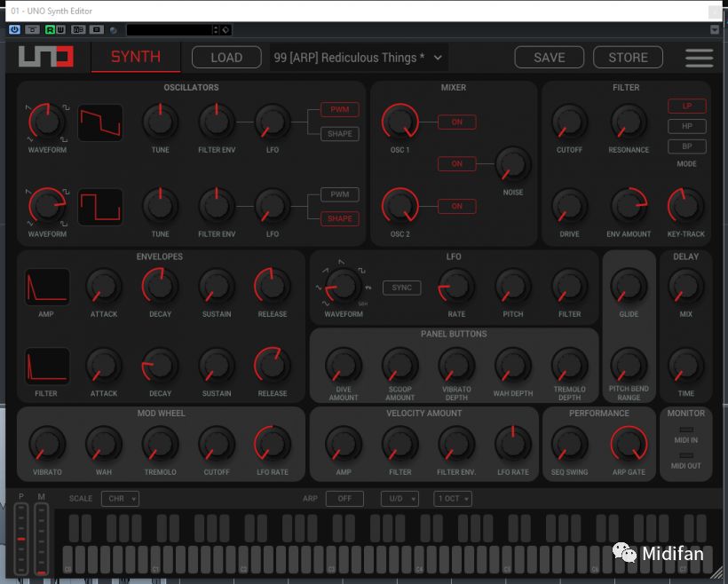Click the amp envelope DECAY knob
The image size is (728, 584).
pyautogui.click(x=160, y=286)
